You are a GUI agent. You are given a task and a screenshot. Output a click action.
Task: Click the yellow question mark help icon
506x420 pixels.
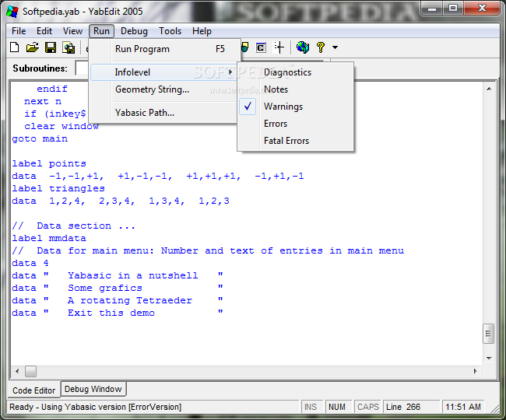click(320, 47)
